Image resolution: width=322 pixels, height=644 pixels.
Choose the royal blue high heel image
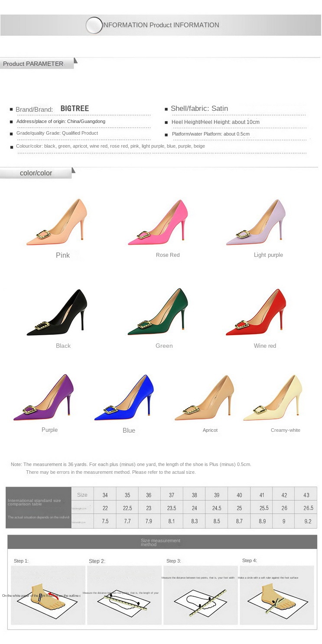125,398
